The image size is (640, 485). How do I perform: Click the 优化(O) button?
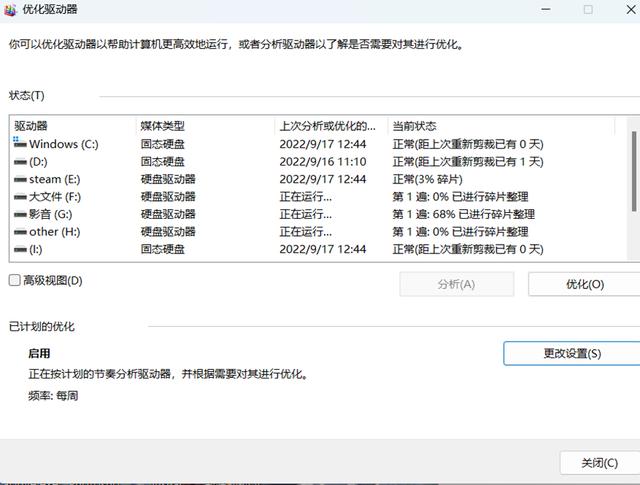point(584,284)
